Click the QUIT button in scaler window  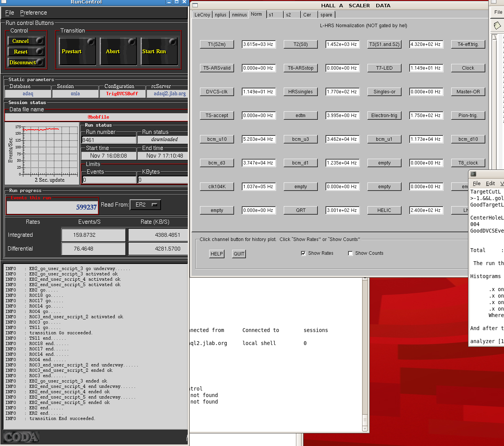pos(239,254)
